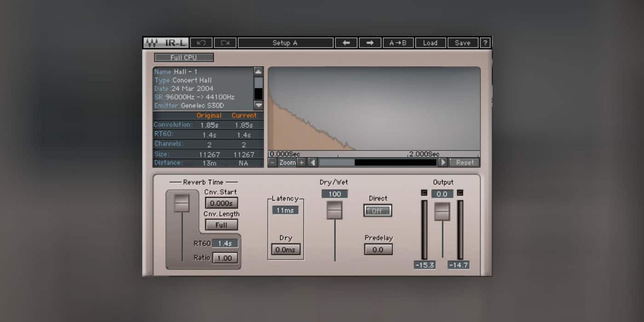644x322 pixels.
Task: Zoom in with the plus button
Action: [301, 162]
